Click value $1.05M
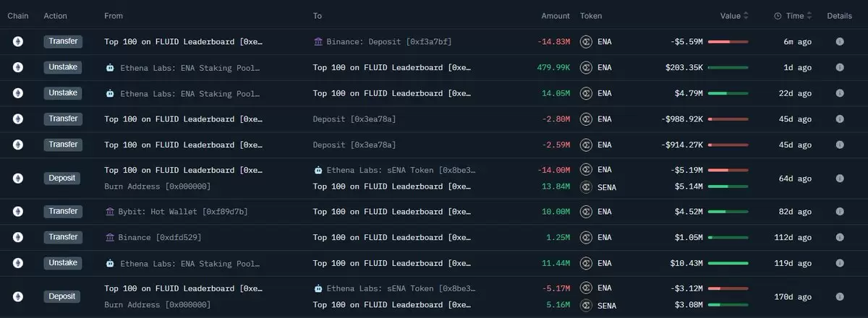 tap(688, 238)
